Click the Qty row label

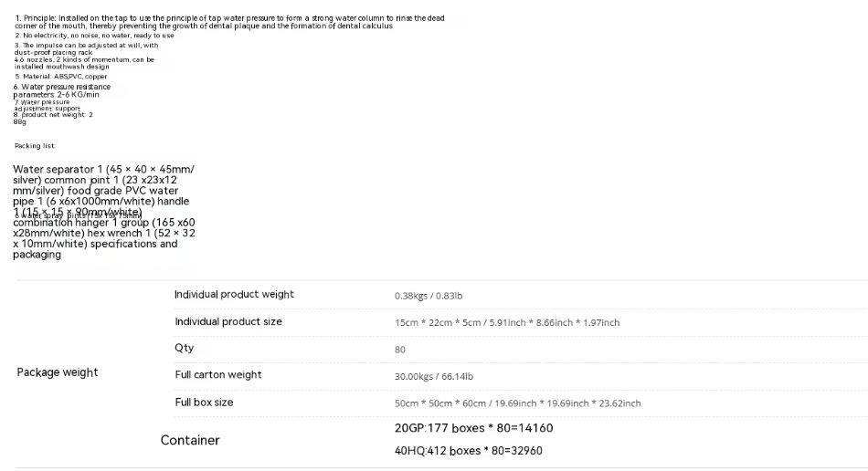[185, 349]
